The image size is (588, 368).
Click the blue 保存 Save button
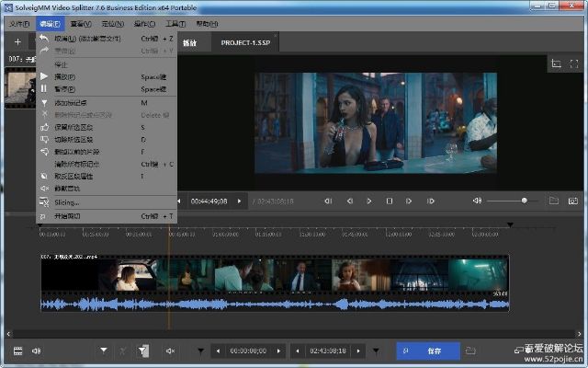[428, 351]
